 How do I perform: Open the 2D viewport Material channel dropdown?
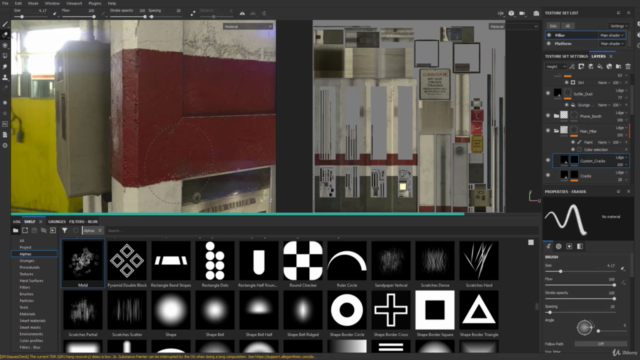513,27
